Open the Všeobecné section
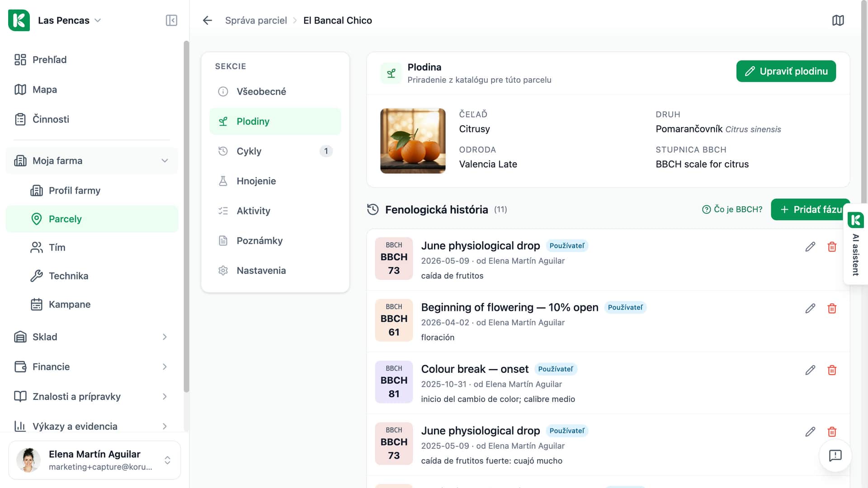The height and width of the screenshot is (488, 868). pyautogui.click(x=275, y=92)
